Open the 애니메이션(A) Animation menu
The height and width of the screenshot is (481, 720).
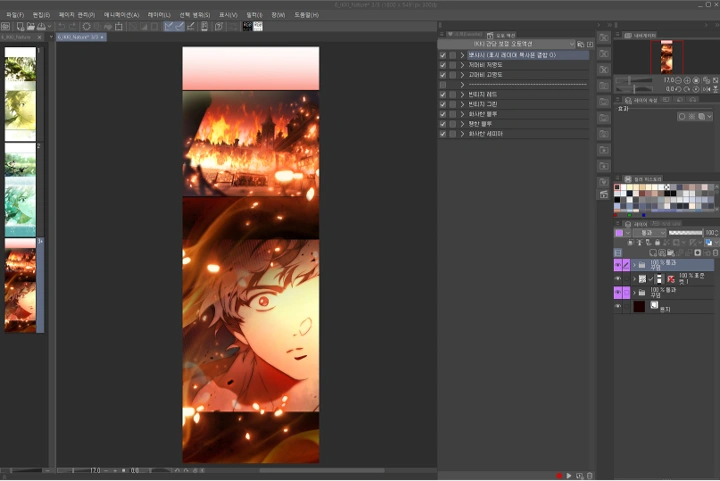point(121,15)
